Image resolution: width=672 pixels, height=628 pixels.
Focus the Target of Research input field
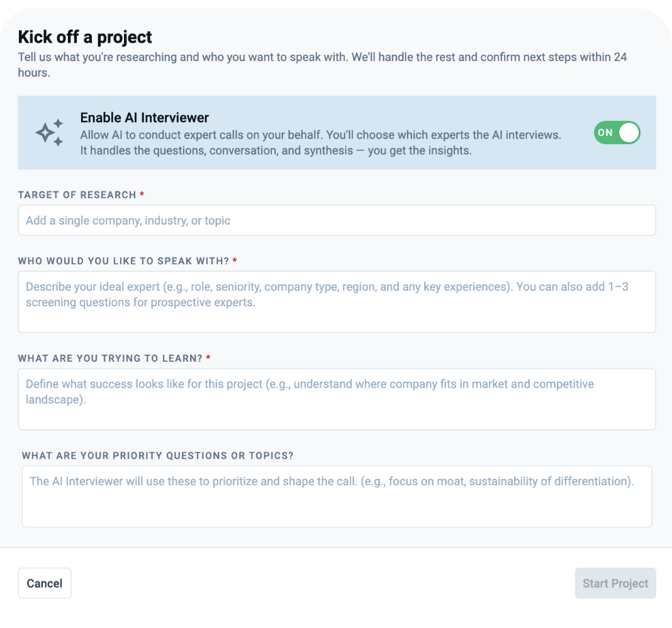[337, 220]
